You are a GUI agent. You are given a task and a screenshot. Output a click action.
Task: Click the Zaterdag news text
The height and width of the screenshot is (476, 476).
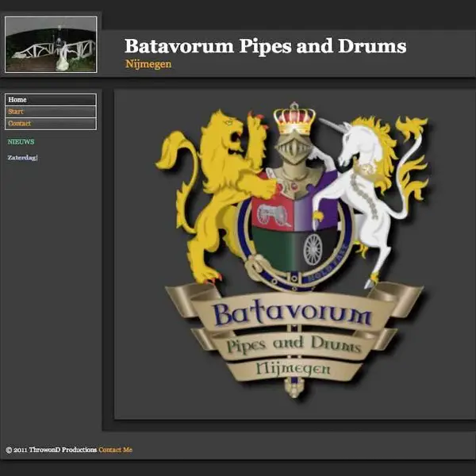tap(22, 158)
